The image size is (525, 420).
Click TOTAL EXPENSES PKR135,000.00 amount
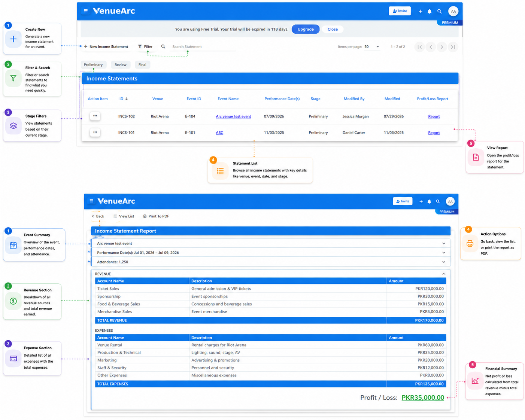(429, 384)
